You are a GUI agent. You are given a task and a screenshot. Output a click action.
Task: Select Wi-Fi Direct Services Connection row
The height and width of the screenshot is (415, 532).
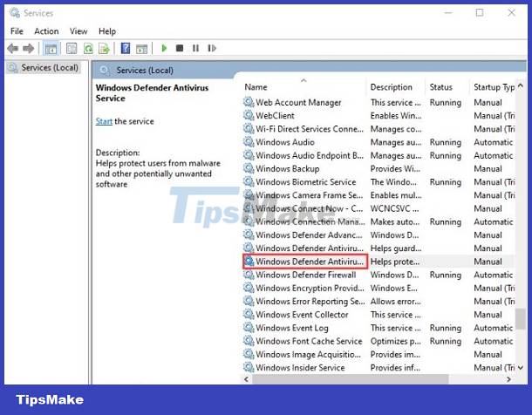[379, 128]
